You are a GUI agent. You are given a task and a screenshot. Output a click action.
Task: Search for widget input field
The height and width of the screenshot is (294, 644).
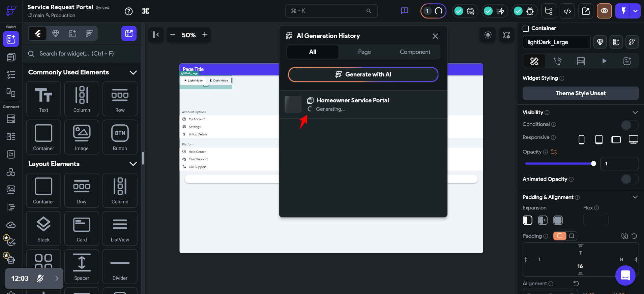[x=82, y=54]
